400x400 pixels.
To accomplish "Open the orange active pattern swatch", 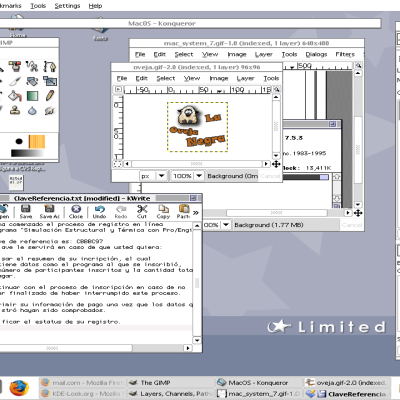I will pyautogui.click(x=37, y=141).
